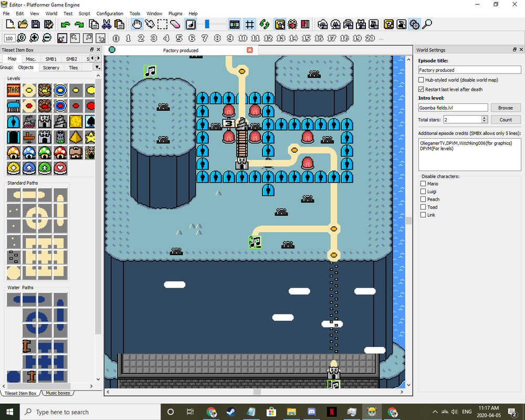The width and height of the screenshot is (525, 420).
Task: Click the Browse button for intro level
Action: click(505, 108)
